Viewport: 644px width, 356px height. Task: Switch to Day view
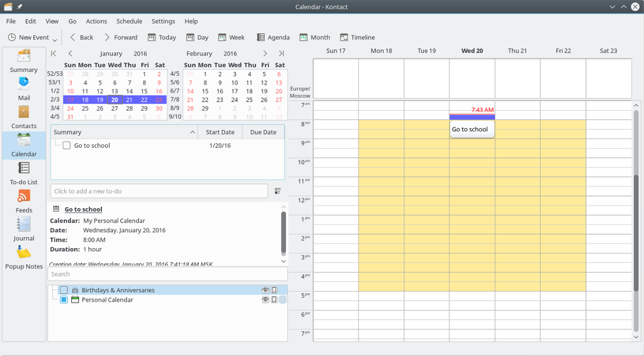tap(197, 37)
